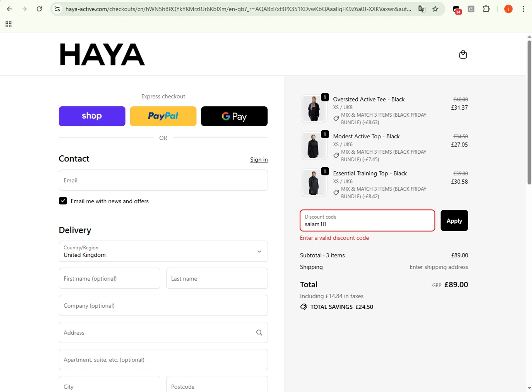This screenshot has height=392, width=532.
Task: Click the First name field
Action: pyautogui.click(x=109, y=278)
